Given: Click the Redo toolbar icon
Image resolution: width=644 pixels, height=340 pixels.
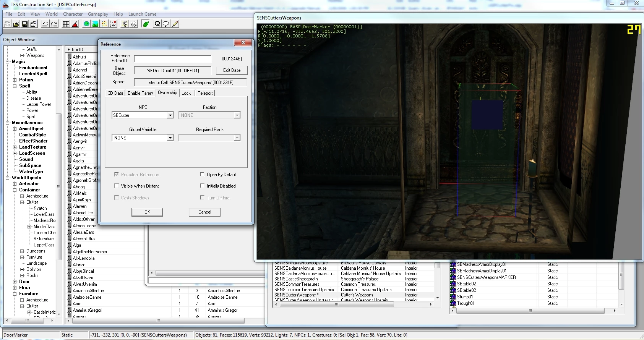Looking at the screenshot, I should [54, 24].
